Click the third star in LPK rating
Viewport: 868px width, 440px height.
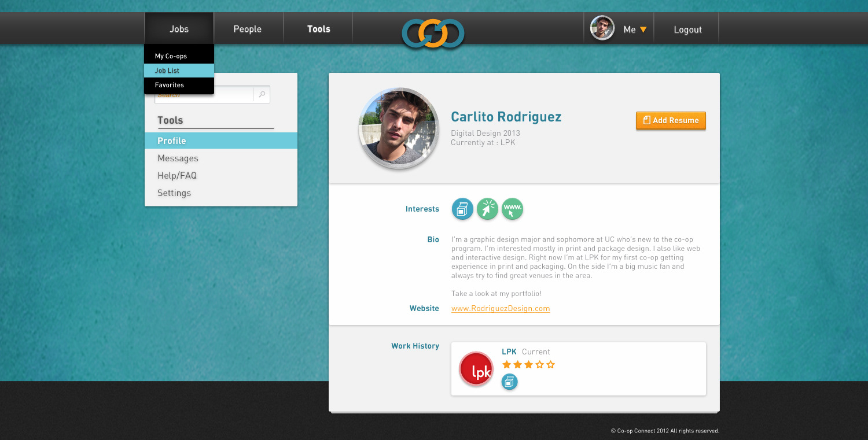coord(528,365)
